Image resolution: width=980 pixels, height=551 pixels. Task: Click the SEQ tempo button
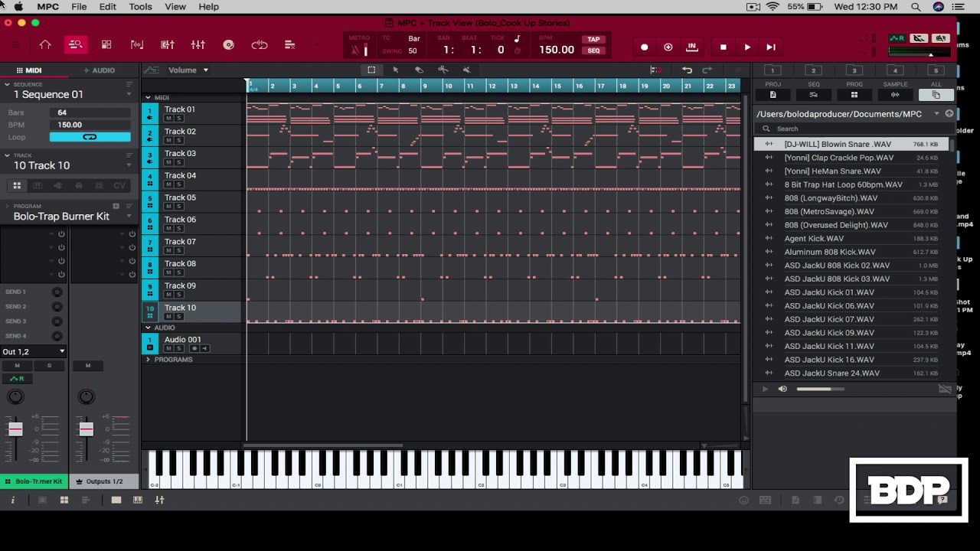[x=593, y=51]
